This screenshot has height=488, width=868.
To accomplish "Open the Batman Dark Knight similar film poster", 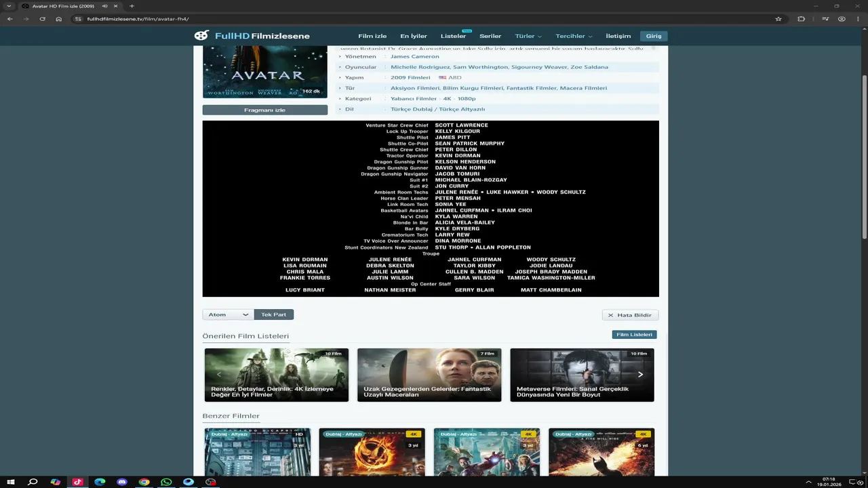I will coord(601,452).
